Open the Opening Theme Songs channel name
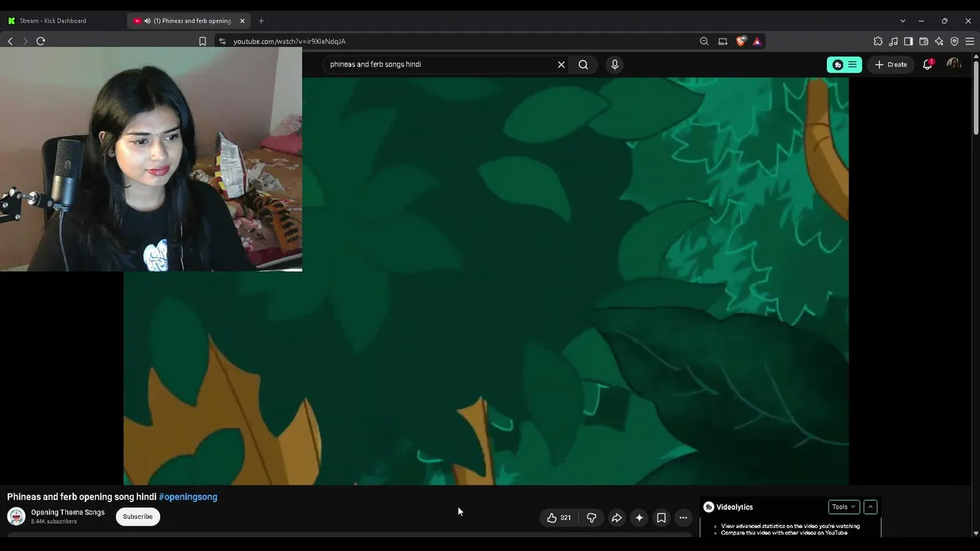 pos(68,513)
